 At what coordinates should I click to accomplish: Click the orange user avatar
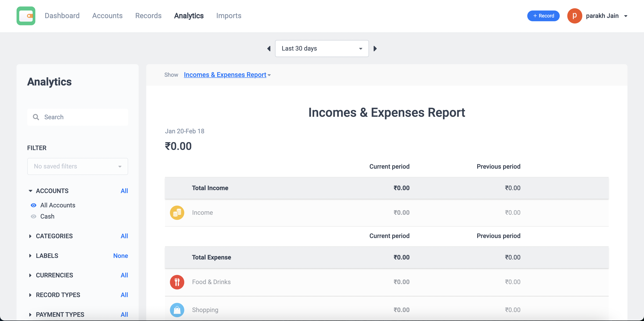[574, 16]
